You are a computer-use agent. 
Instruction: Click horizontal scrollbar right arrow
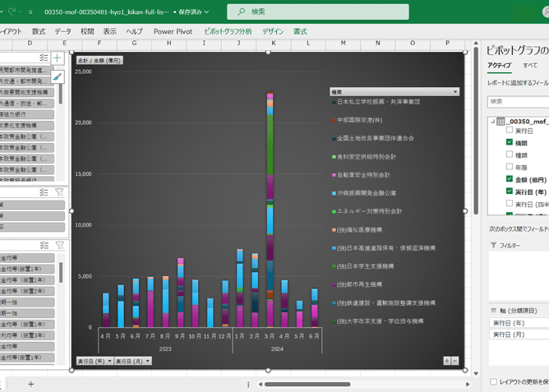(x=468, y=384)
